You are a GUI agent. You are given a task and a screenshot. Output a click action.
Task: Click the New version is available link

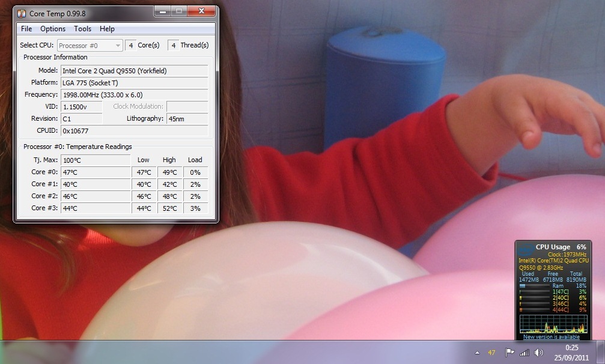552,337
